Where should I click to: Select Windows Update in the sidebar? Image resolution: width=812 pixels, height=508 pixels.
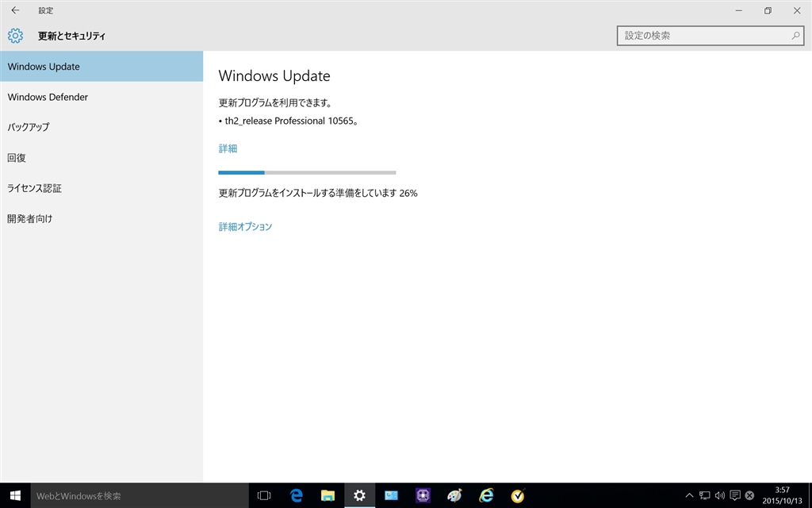tap(101, 67)
